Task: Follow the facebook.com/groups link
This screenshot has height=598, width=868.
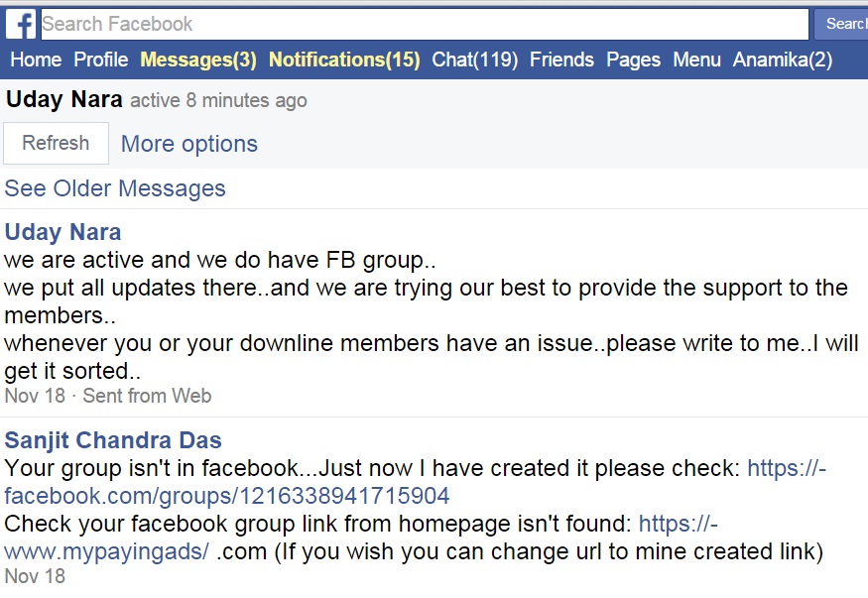Action: pos(226,496)
